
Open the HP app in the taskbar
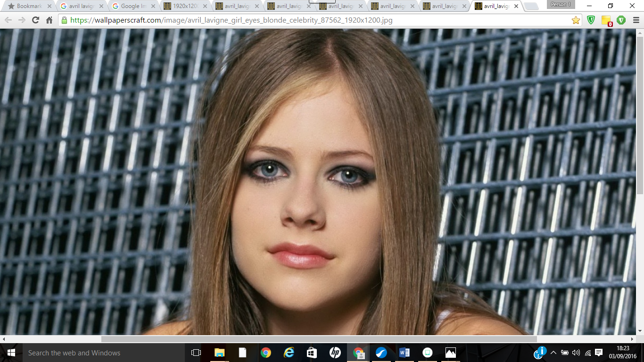335,353
